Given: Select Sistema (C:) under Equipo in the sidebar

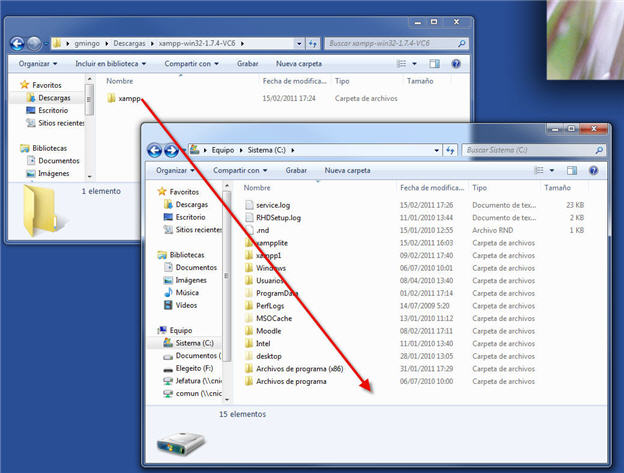Looking at the screenshot, I should coord(192,342).
